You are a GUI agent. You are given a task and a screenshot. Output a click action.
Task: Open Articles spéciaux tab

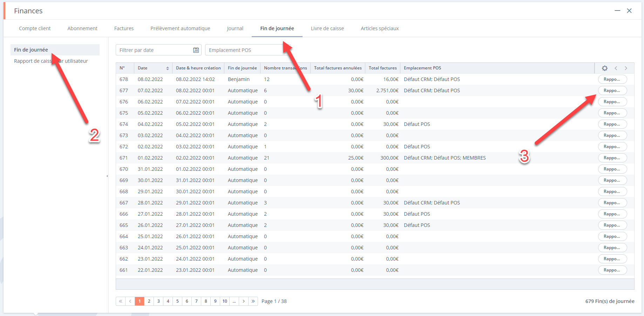[380, 28]
